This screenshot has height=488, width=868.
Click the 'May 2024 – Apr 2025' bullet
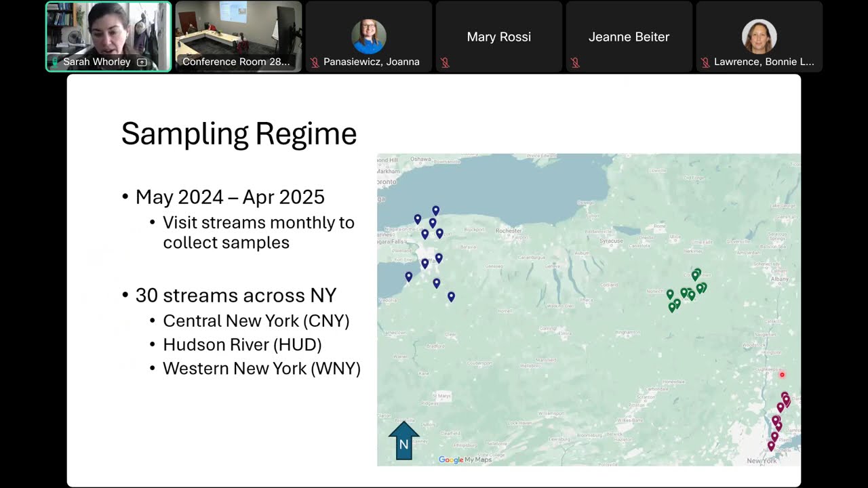tap(230, 197)
